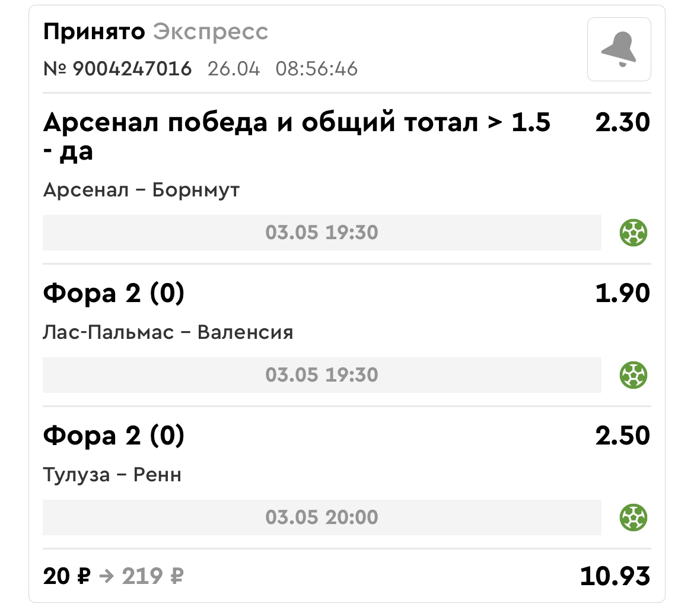
Task: Click the 1.90 odds value
Action: 622,293
